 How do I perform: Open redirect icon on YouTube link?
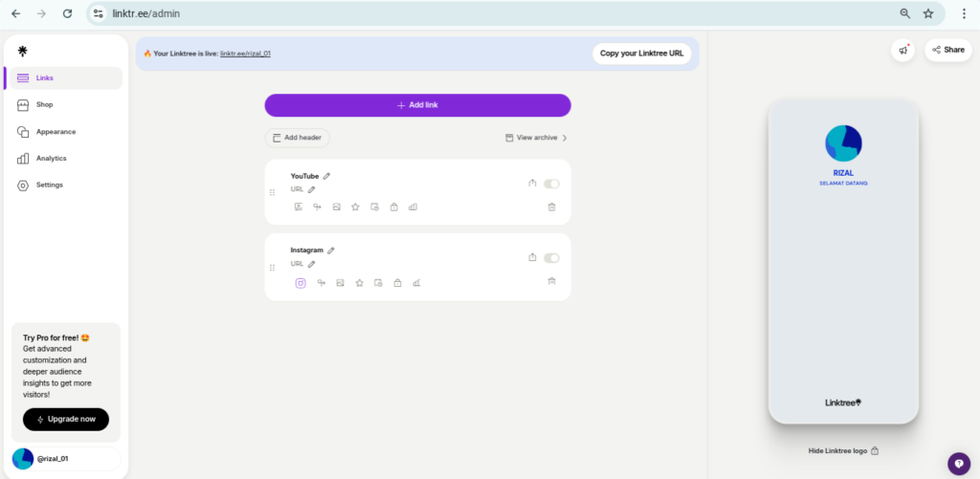[317, 207]
